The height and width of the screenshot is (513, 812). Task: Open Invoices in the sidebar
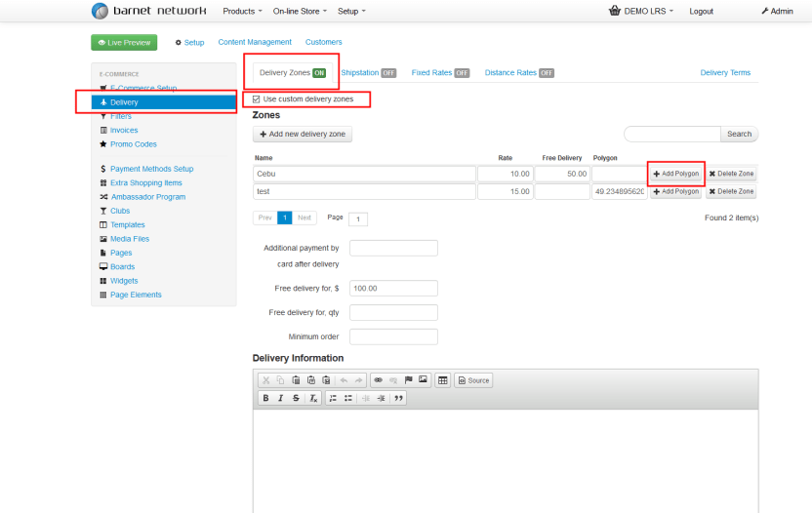click(x=124, y=131)
